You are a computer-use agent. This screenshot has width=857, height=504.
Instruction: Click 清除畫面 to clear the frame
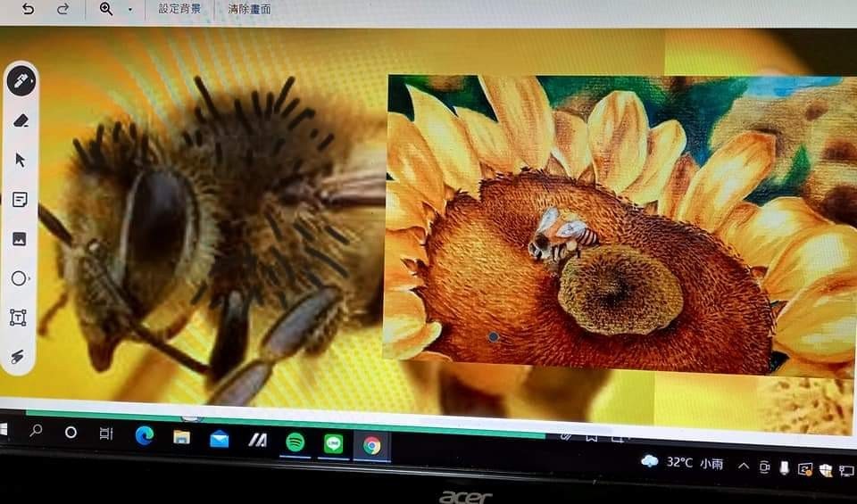coord(249,9)
